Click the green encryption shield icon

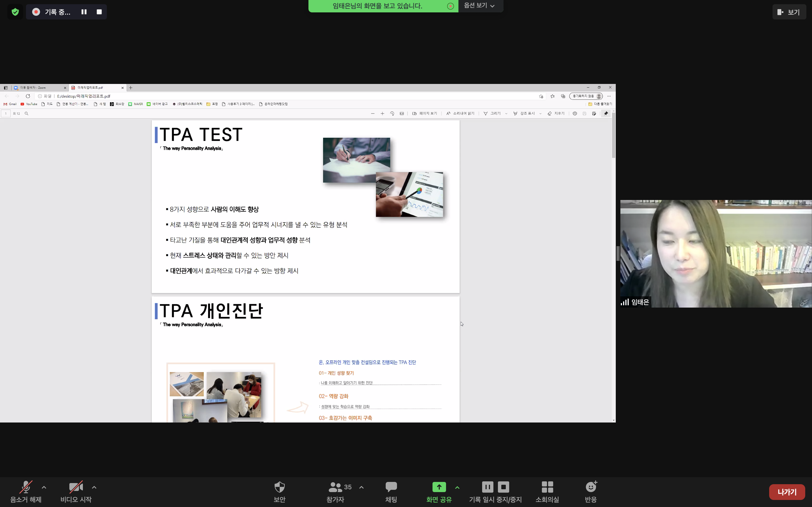coord(15,12)
